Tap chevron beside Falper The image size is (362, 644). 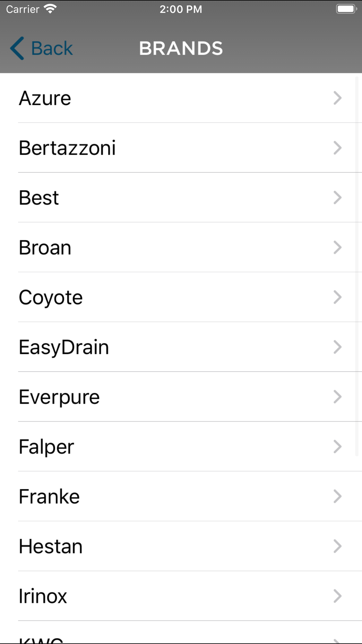[337, 447]
